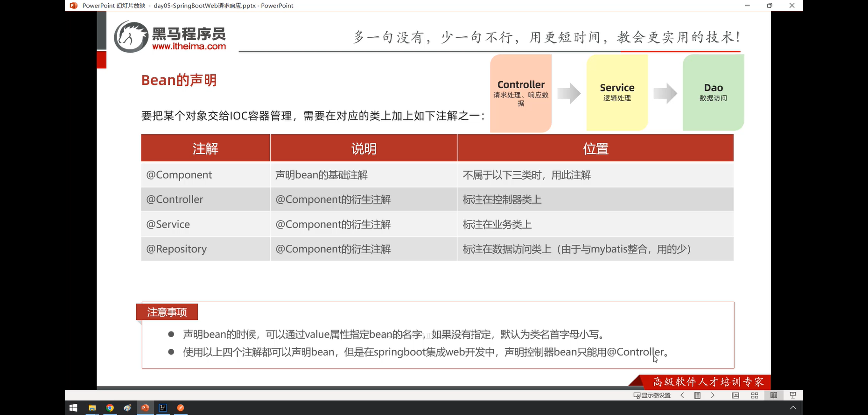Click the '注解' table header

click(x=205, y=148)
